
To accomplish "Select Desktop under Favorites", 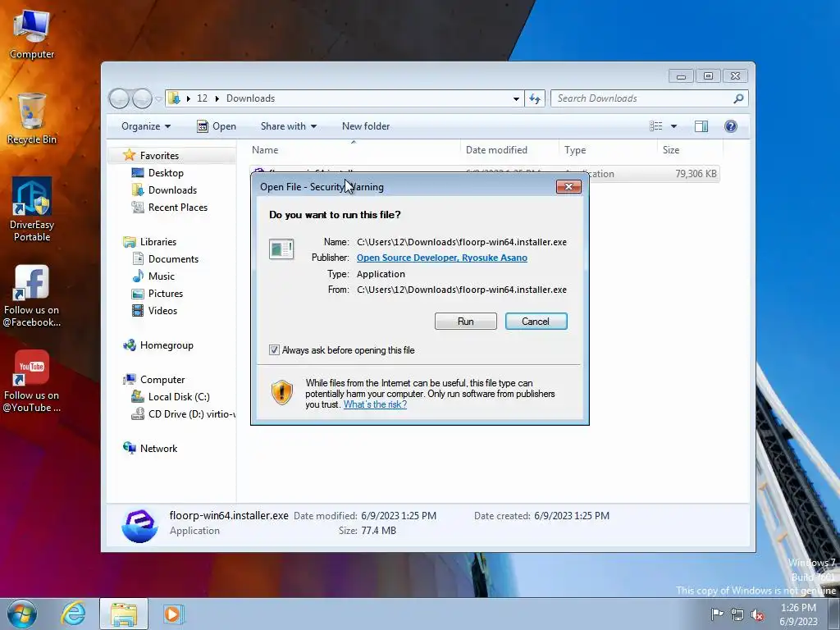I will click(x=166, y=173).
